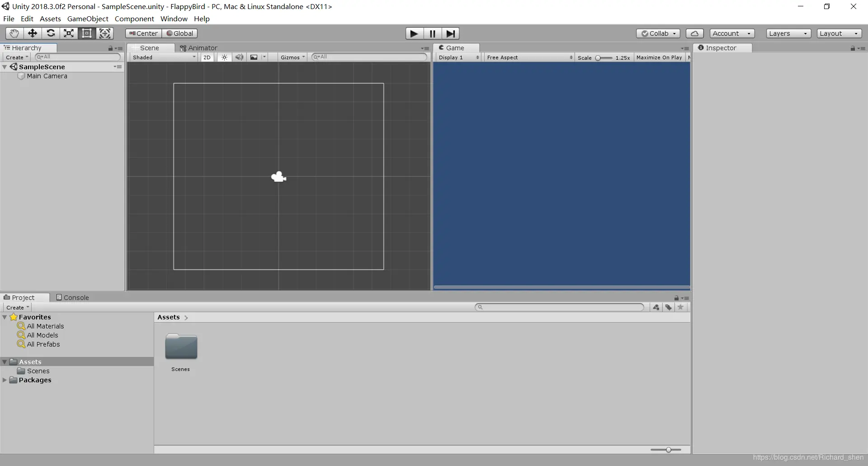The width and height of the screenshot is (868, 466).
Task: Open Project panel options menu
Action: [x=685, y=298]
